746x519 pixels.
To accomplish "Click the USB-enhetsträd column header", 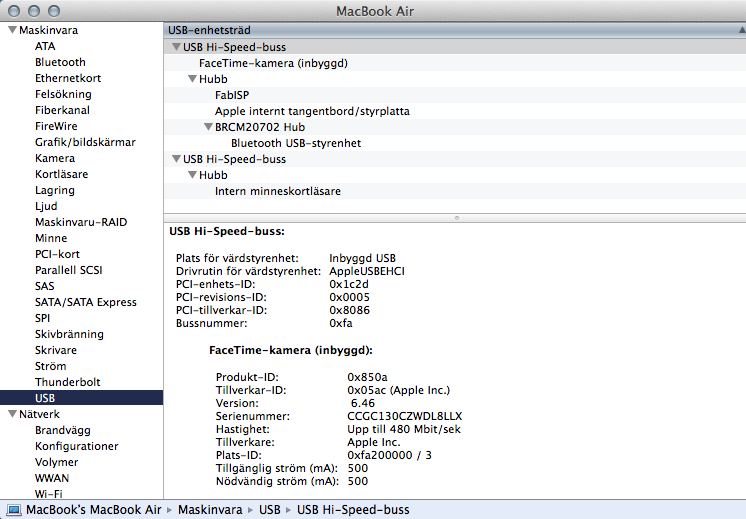I will (x=454, y=30).
